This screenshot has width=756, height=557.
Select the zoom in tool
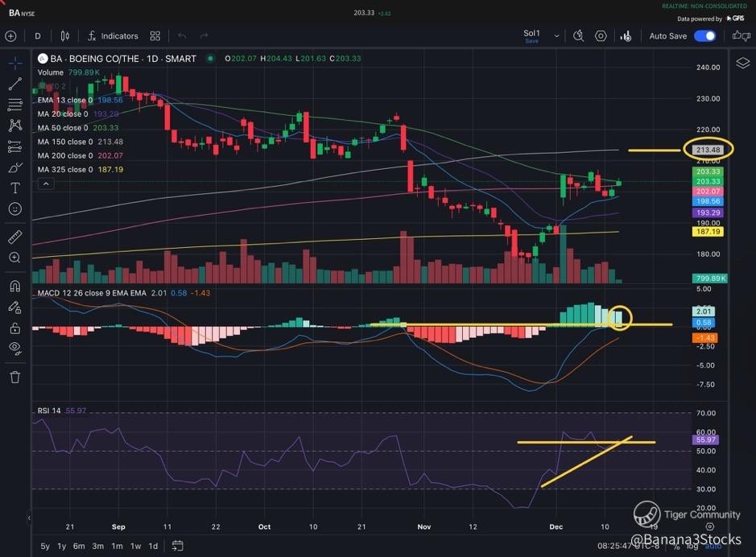point(15,258)
